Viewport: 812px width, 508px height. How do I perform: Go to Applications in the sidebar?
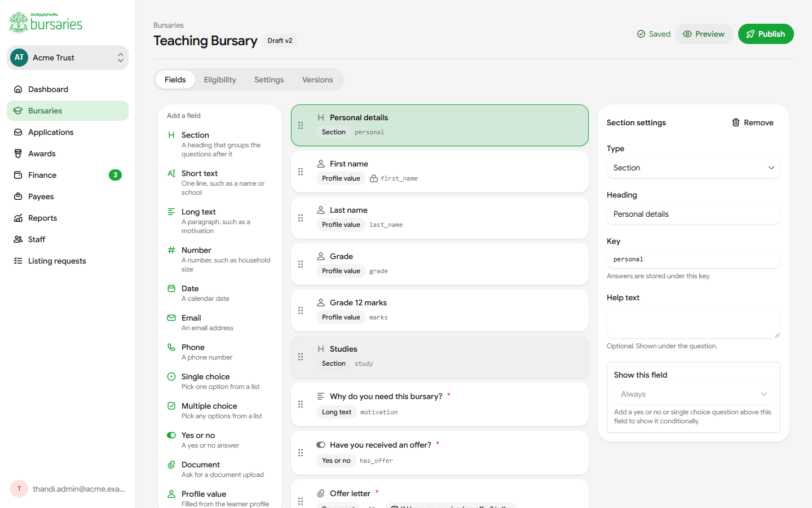click(68, 132)
